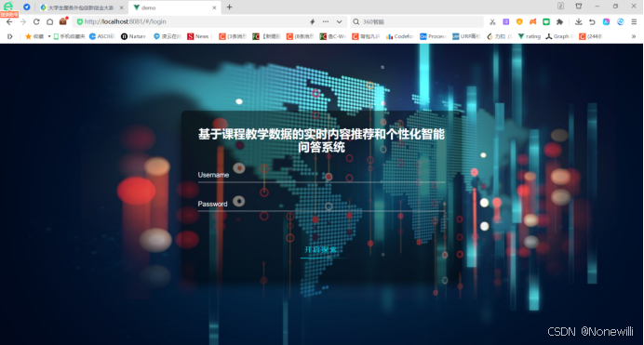644x345 pixels.
Task: Open the blue circular browser icon in toolbar
Action: coord(621,21)
